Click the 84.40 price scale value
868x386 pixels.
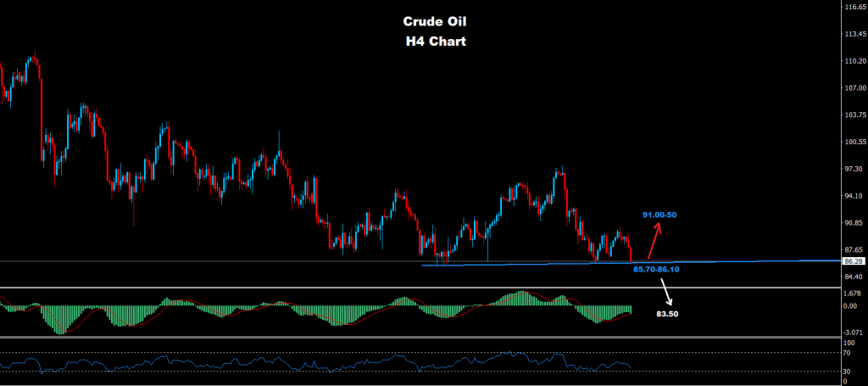pos(853,277)
